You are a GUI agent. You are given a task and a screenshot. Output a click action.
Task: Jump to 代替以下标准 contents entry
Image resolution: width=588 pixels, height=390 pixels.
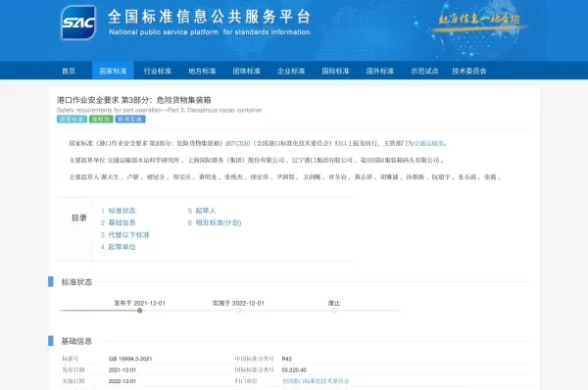coord(124,235)
